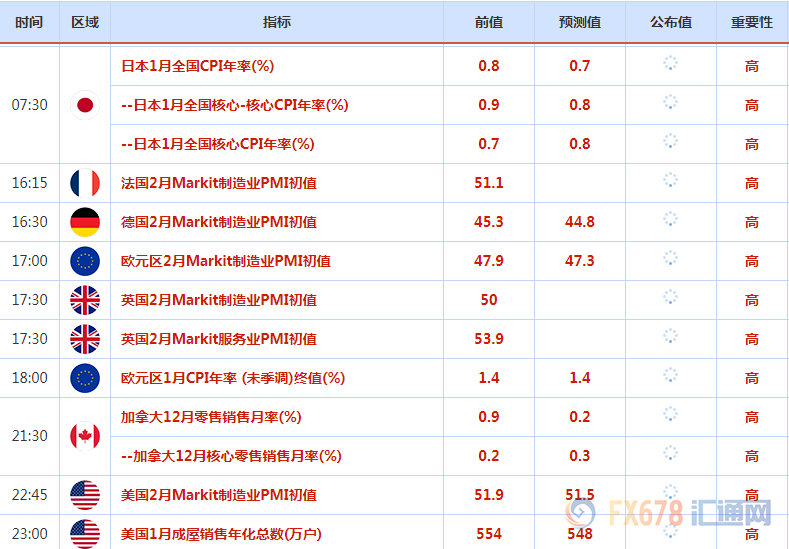
Task: Open 欧元区1月CPI年率 (未季调)终值 link
Action: pos(232,378)
